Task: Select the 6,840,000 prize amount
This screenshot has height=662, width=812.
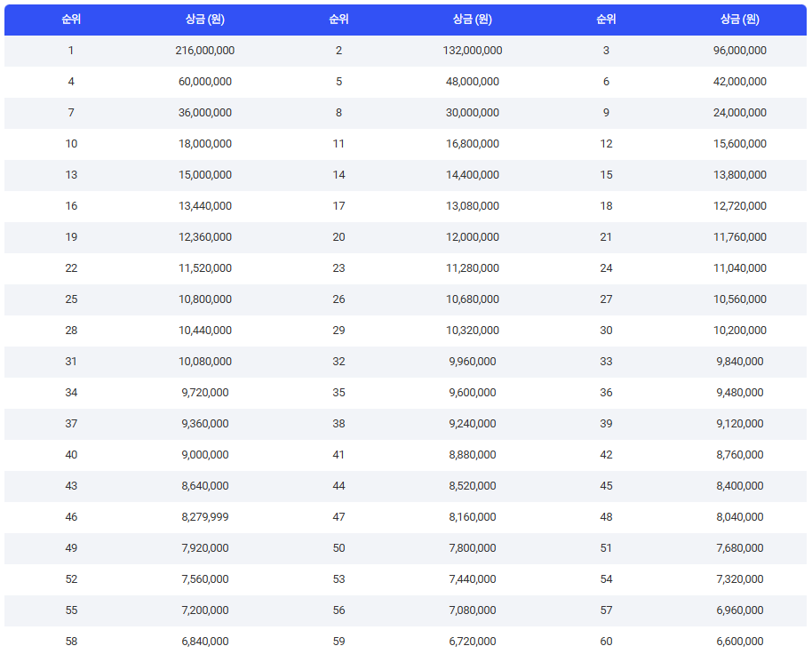Action: tap(205, 642)
